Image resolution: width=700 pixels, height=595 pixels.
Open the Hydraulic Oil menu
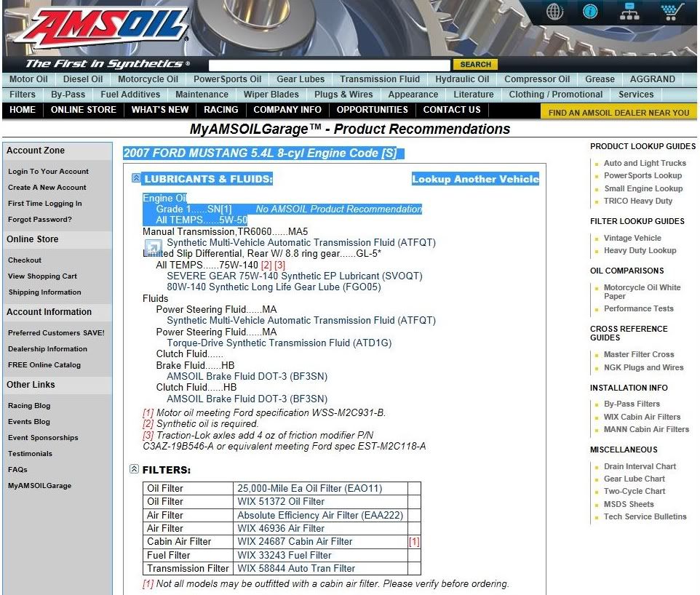point(462,79)
